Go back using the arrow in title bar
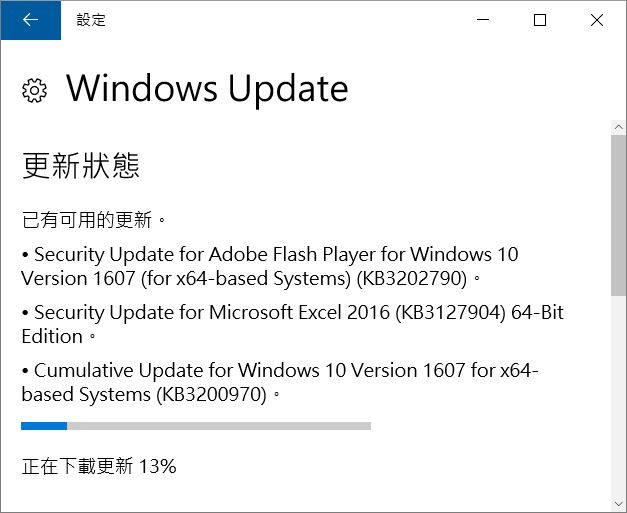This screenshot has height=513, width=627. (x=31, y=20)
